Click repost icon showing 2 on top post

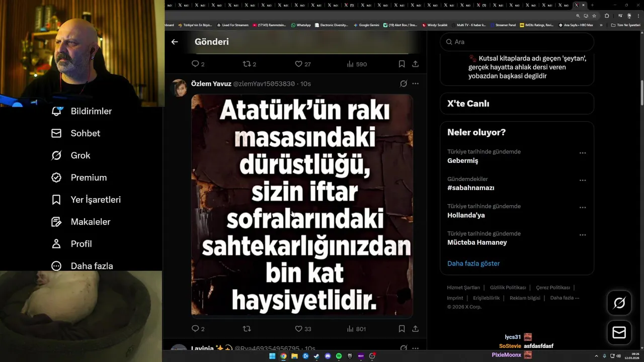pos(247,64)
